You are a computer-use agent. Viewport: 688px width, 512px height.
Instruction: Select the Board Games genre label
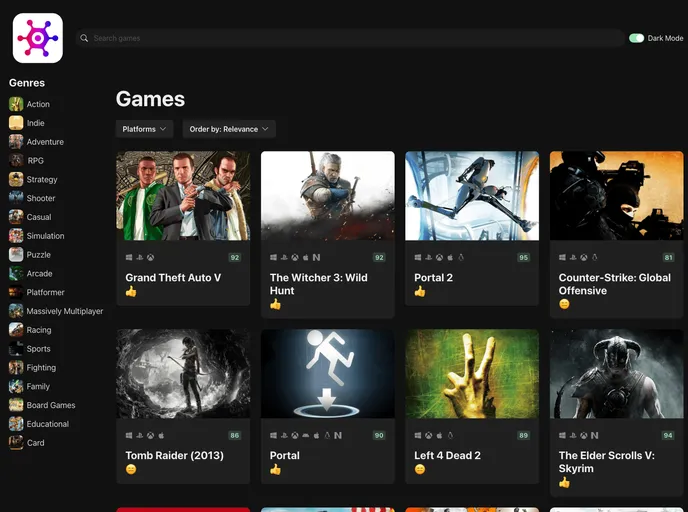[x=51, y=405]
